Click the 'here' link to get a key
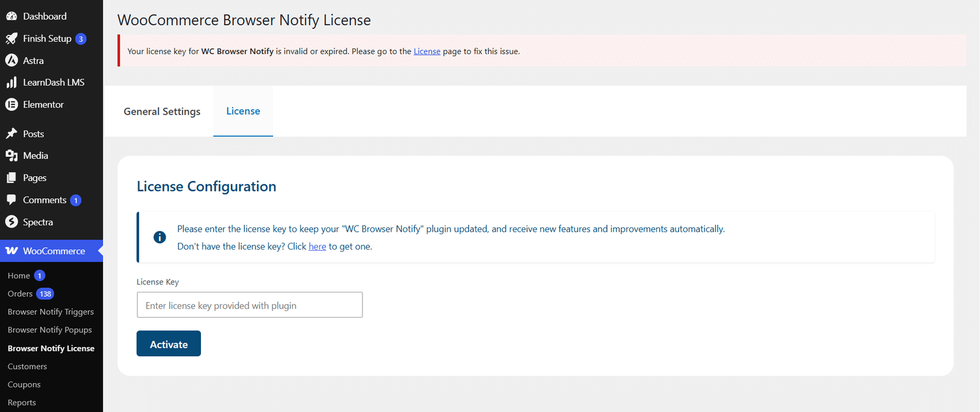The width and height of the screenshot is (980, 412). tap(317, 246)
